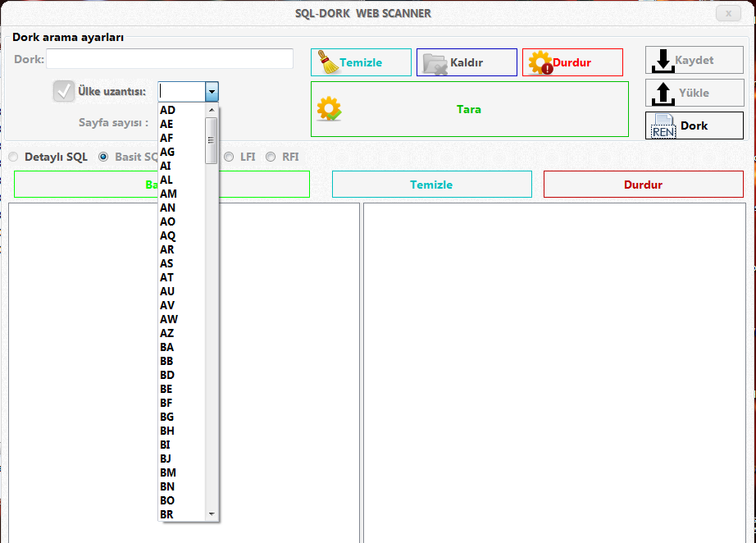
Task: Click the REN file icon beside Dork
Action: pyautogui.click(x=663, y=126)
